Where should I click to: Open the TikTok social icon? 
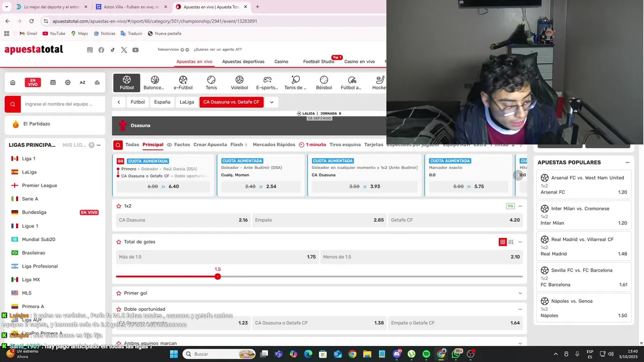coord(113,50)
